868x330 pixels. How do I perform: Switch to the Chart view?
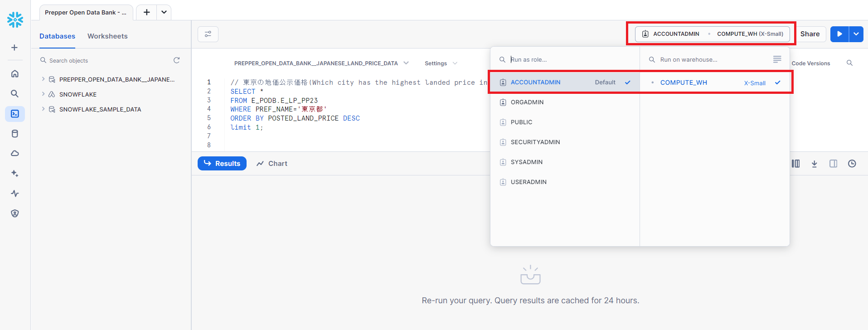tap(272, 164)
